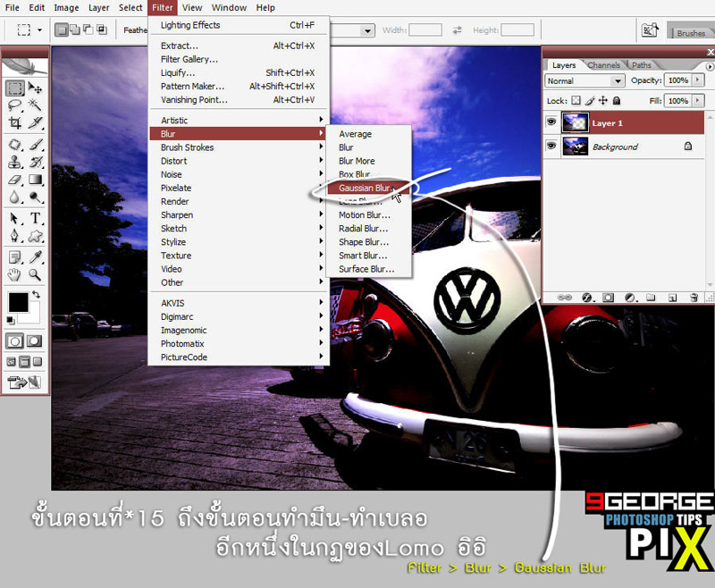This screenshot has height=588, width=715.
Task: Expand the Artistic filter submenu
Action: pos(238,121)
